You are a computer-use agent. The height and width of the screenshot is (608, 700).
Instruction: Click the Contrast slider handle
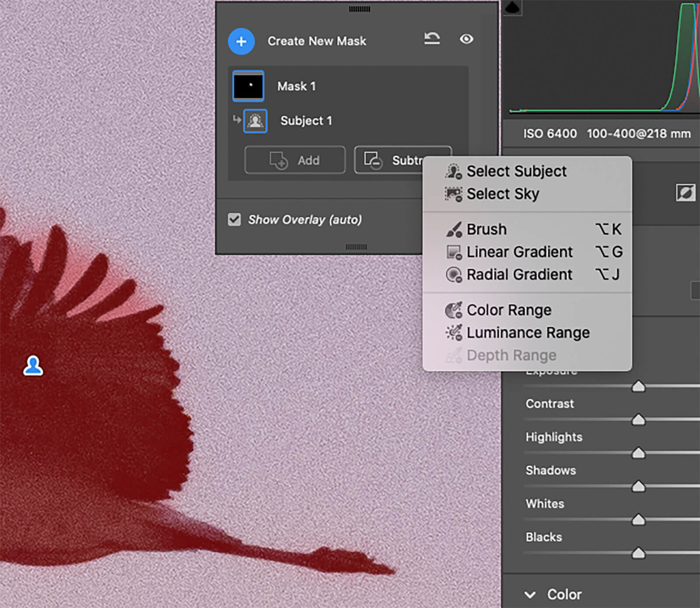(638, 420)
